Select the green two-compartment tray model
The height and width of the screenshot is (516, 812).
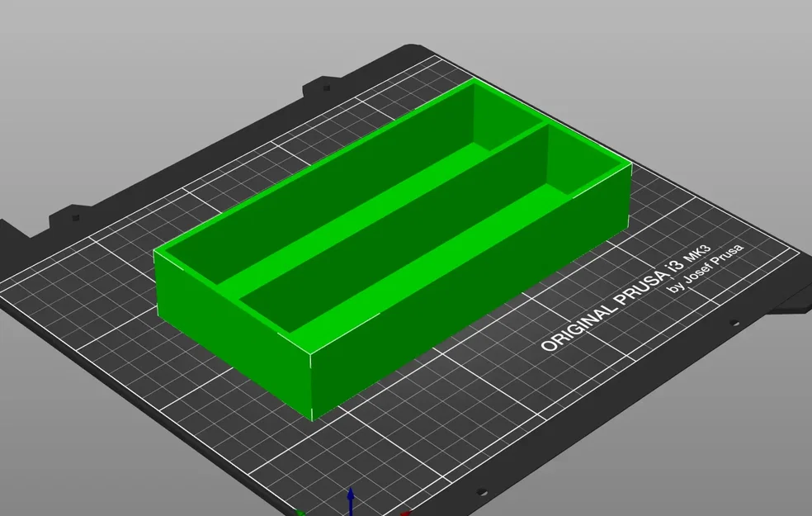pyautogui.click(x=392, y=249)
